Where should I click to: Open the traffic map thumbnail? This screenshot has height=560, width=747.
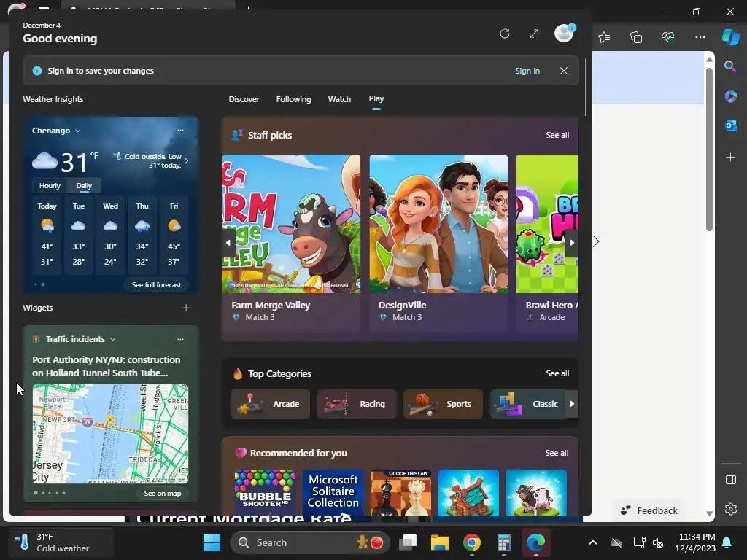(x=111, y=433)
